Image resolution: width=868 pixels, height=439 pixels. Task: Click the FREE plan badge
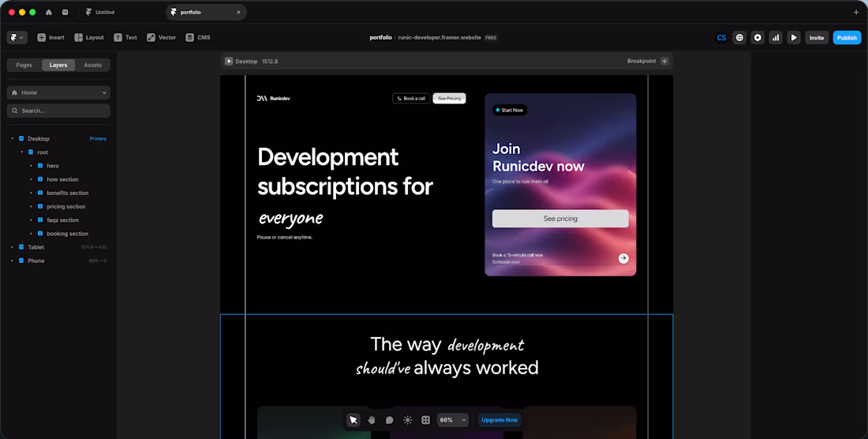tap(491, 38)
